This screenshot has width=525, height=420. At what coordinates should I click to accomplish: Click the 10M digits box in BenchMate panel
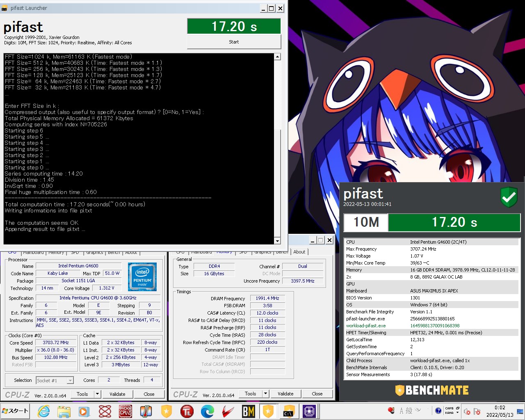(x=366, y=222)
